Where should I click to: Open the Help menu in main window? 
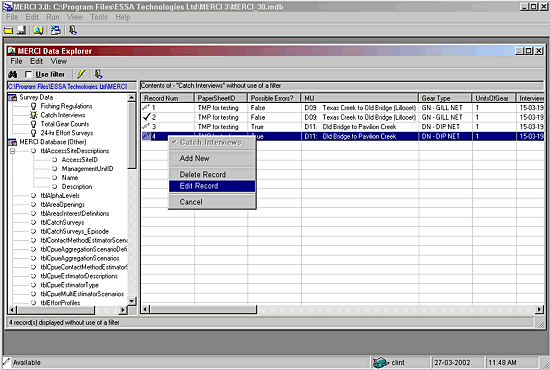tap(123, 17)
